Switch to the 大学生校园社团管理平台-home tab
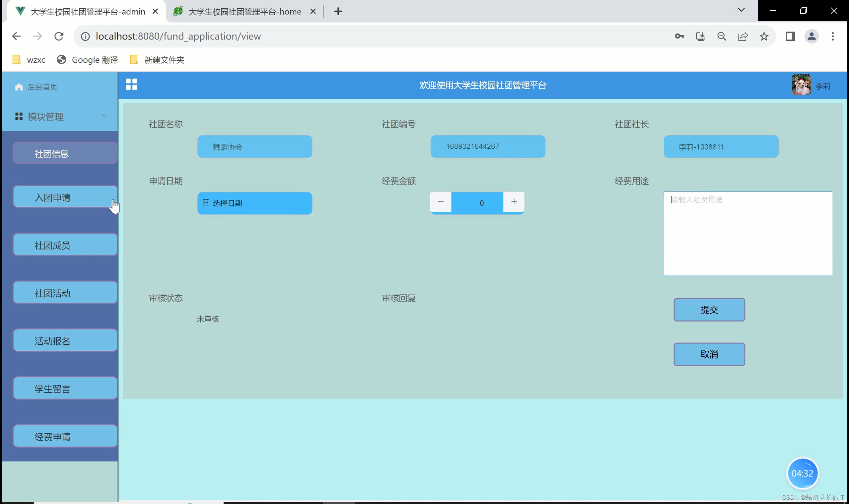The height and width of the screenshot is (504, 849). click(x=244, y=12)
